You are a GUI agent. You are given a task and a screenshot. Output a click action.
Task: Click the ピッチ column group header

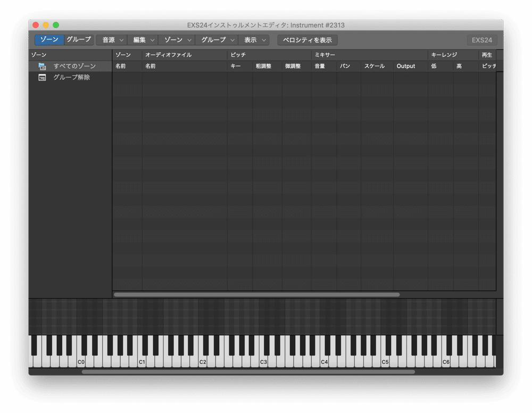click(269, 55)
